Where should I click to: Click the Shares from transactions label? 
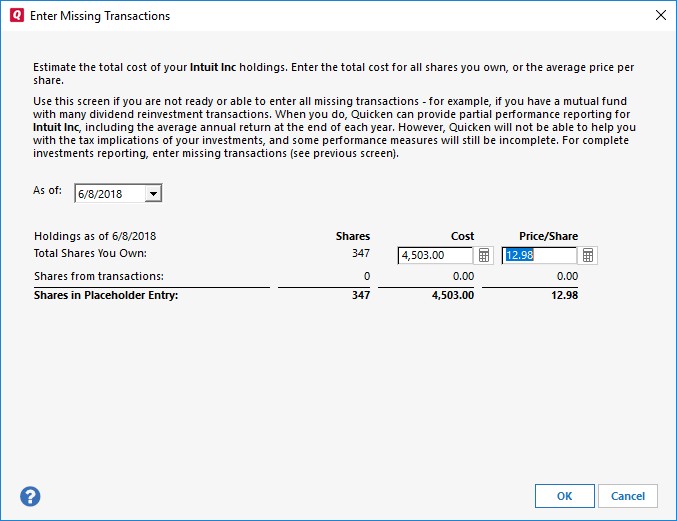click(98, 276)
